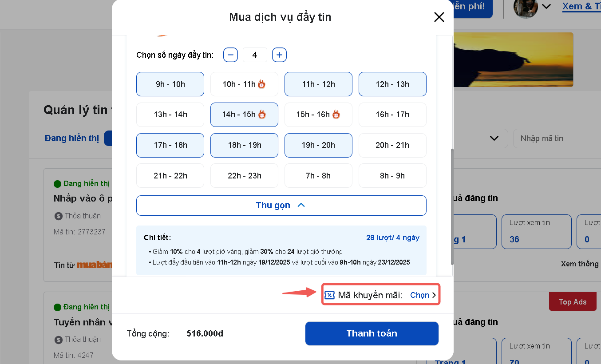Select the 21h - 22h time slot
Image resolution: width=601 pixels, height=364 pixels.
170,176
